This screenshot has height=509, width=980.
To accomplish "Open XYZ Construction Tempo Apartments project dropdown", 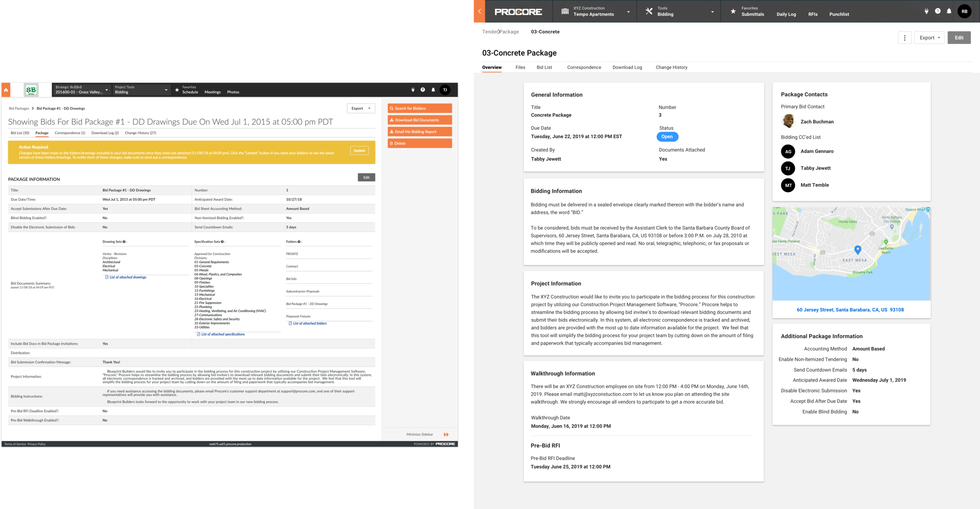I will pos(595,11).
